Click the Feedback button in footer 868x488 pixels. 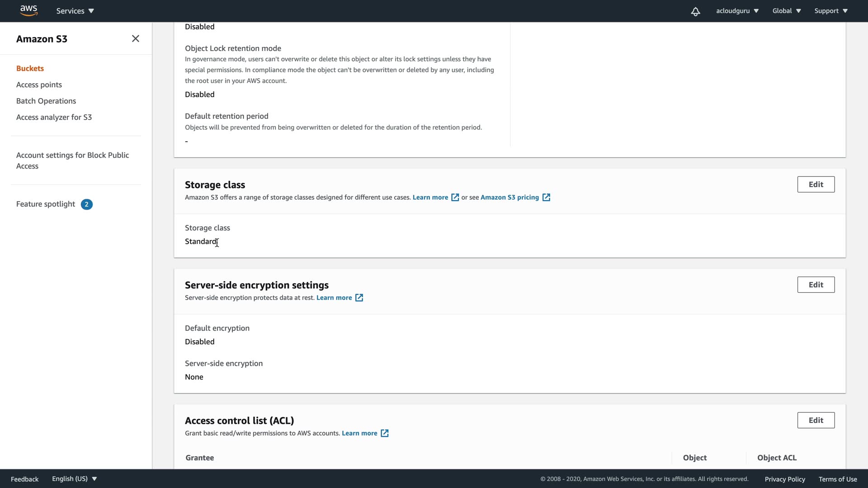[x=24, y=479]
